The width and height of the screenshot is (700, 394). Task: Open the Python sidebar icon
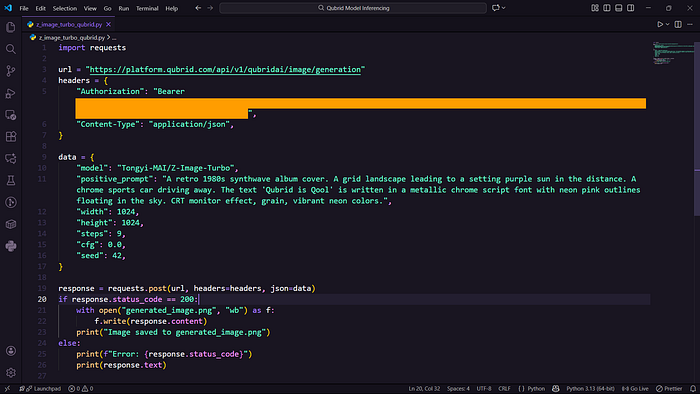click(x=11, y=246)
